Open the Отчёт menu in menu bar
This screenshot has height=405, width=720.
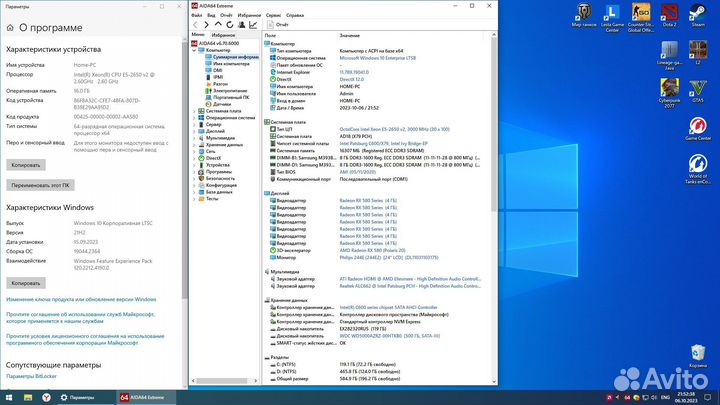(x=226, y=15)
